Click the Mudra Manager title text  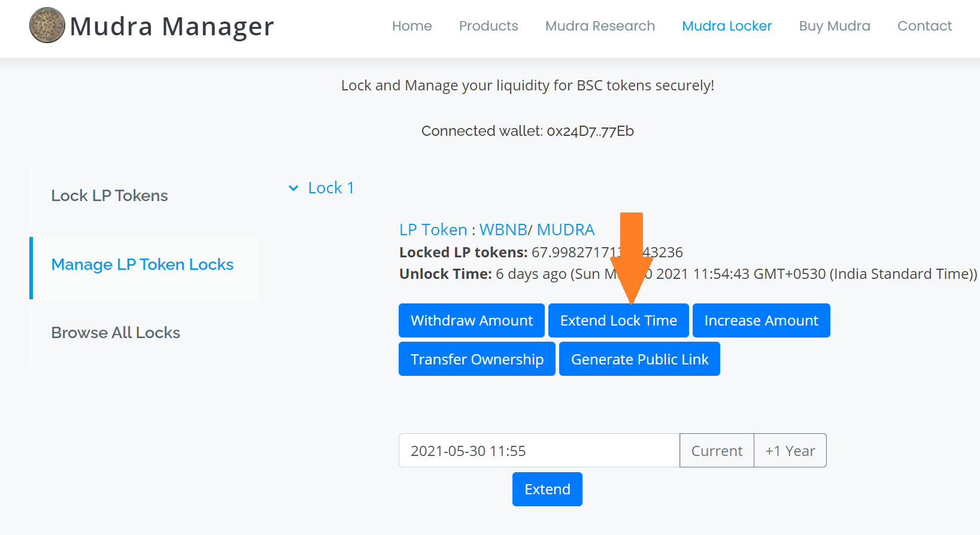pyautogui.click(x=172, y=26)
